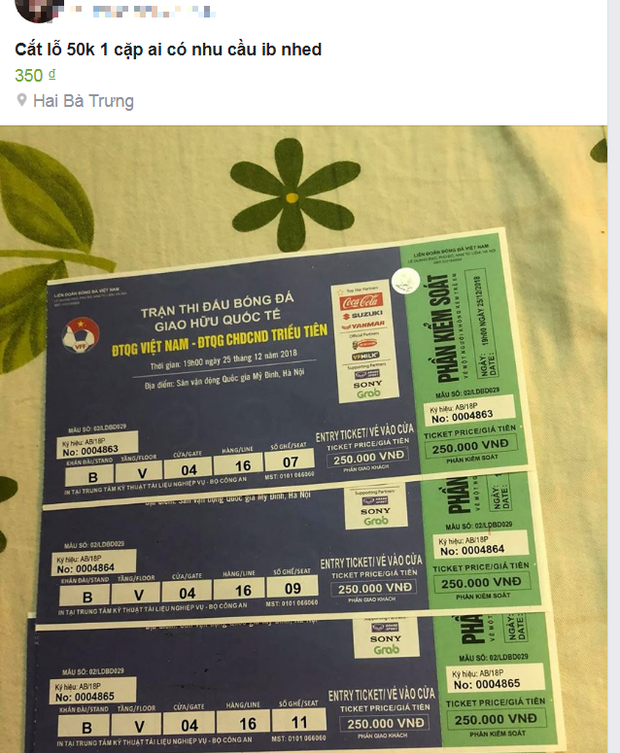This screenshot has height=753, width=620.
Task: Click the match title 'ĐTQG Việt Nam - ĐTQG CHDCND Triều Tiên'
Action: (x=219, y=340)
